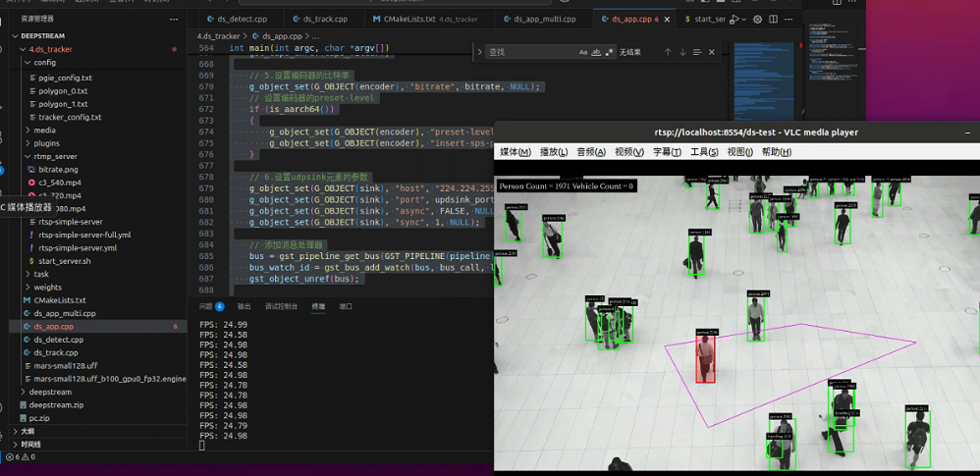Expand the replace field toggle in find widget

[479, 52]
